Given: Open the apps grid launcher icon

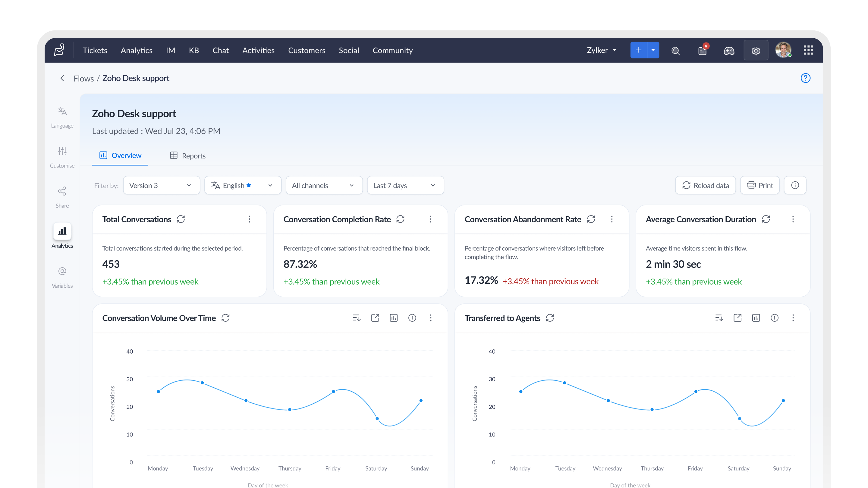Looking at the screenshot, I should [x=808, y=50].
